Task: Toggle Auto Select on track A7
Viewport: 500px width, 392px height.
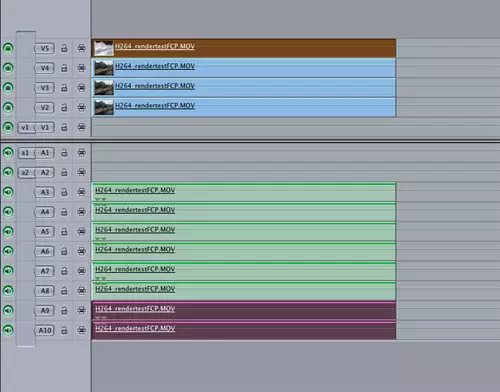Action: [x=81, y=271]
